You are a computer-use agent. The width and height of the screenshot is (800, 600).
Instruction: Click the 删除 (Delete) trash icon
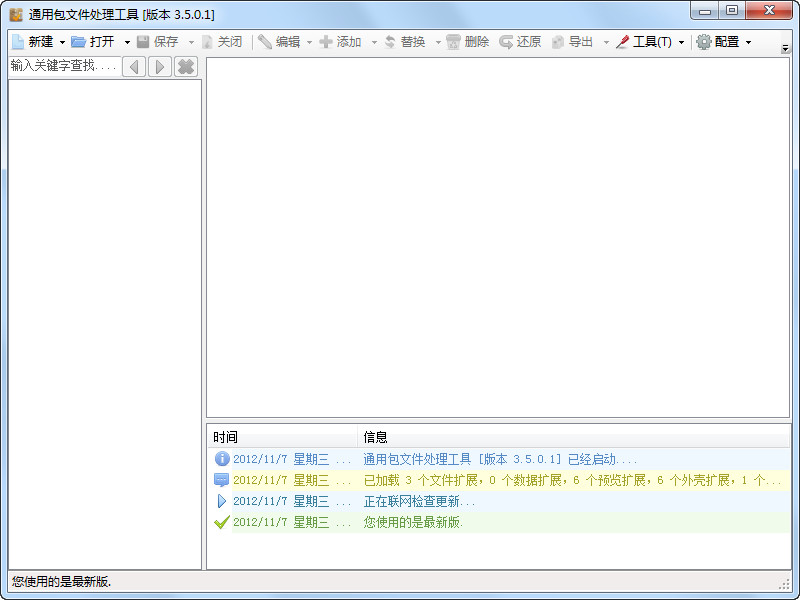click(453, 42)
